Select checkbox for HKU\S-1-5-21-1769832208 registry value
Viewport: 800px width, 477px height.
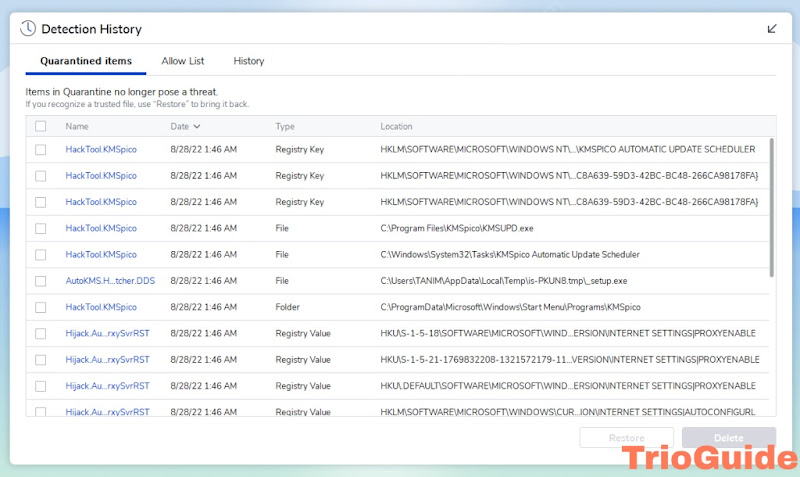[41, 360]
